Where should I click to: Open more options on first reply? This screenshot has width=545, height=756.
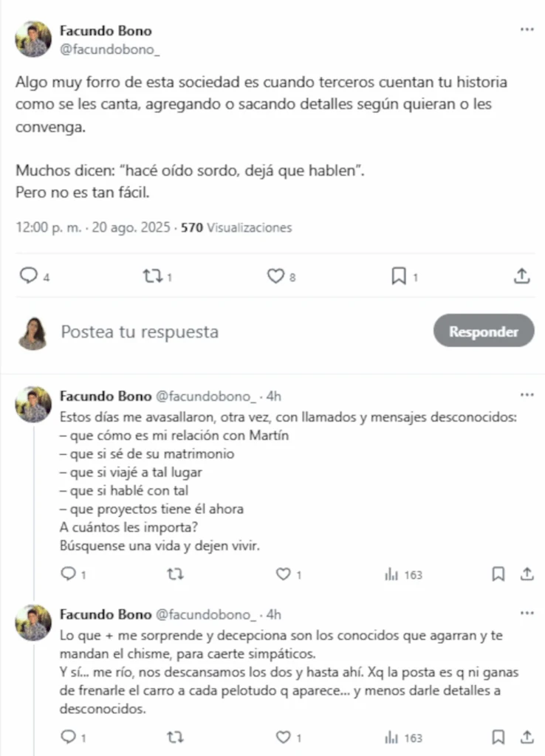[x=527, y=394]
